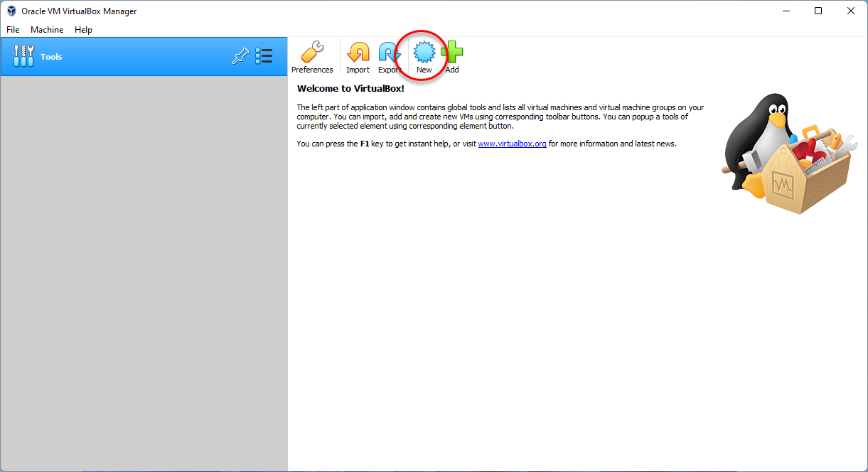Image resolution: width=868 pixels, height=472 pixels.
Task: Click the pin icon in Tools row
Action: click(241, 56)
